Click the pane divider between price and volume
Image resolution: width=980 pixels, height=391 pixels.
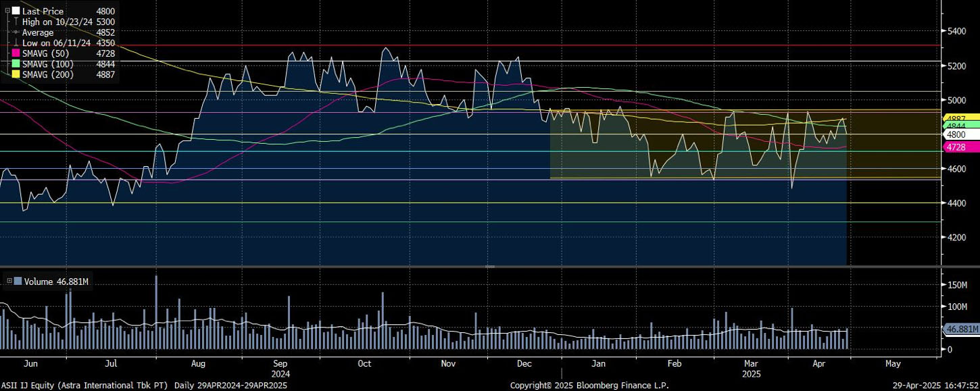[490, 267]
